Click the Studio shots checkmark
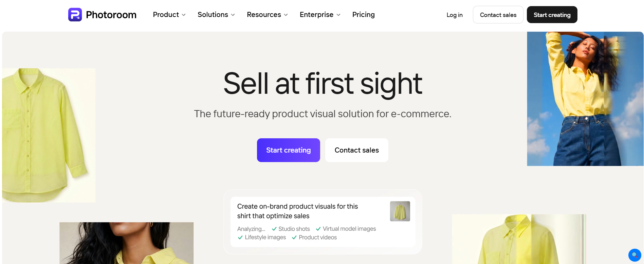 tap(274, 229)
